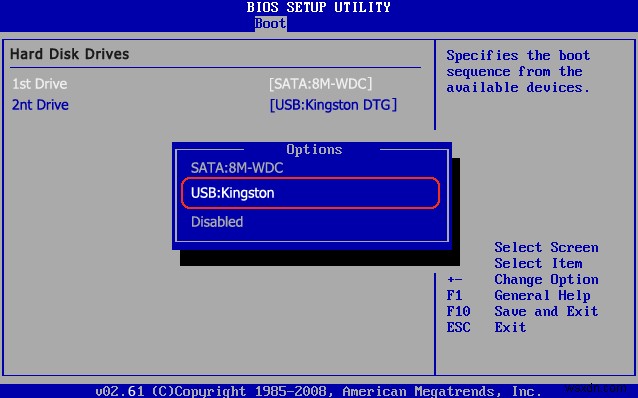Open the [SATA:8M-WDC] value for 1st Drive

coord(321,84)
